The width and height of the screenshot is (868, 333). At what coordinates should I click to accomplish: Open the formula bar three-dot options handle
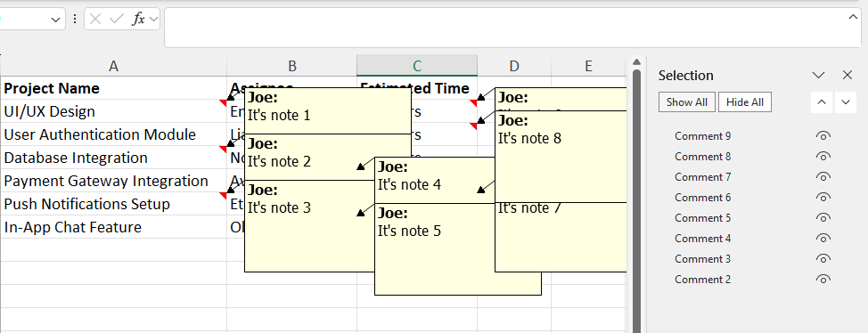click(75, 20)
